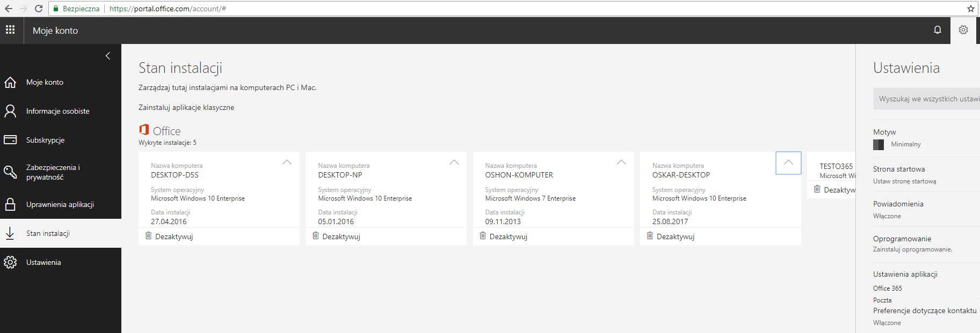
Task: Click the Minimalny theme color swatch
Action: click(879, 144)
